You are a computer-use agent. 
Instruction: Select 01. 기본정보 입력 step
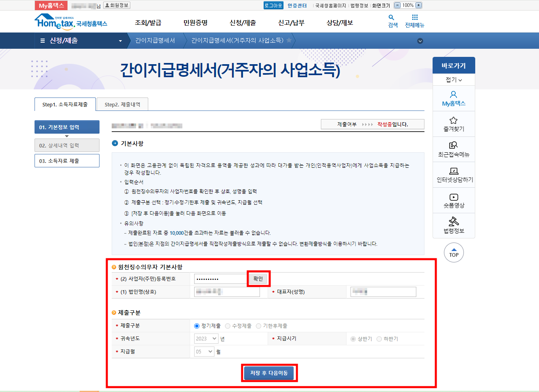(67, 127)
